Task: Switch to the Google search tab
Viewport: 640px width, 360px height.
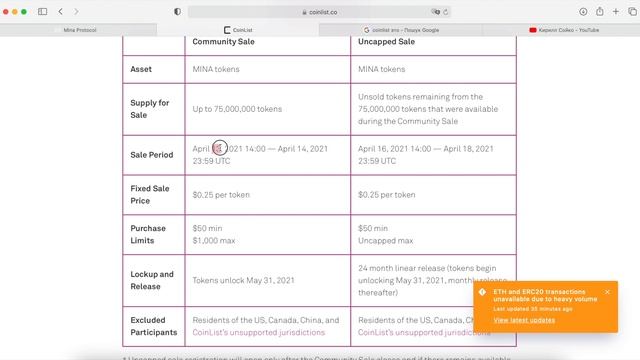Action: pos(401,30)
